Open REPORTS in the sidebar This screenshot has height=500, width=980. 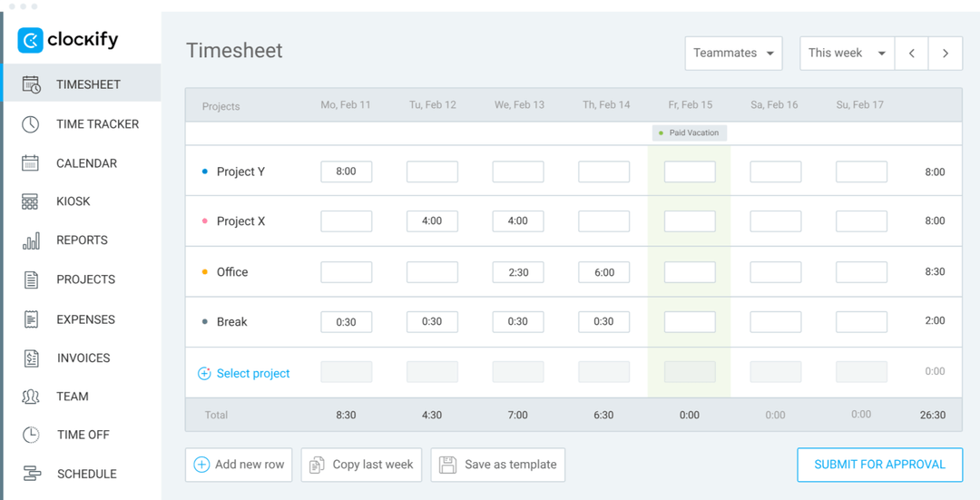click(x=82, y=240)
